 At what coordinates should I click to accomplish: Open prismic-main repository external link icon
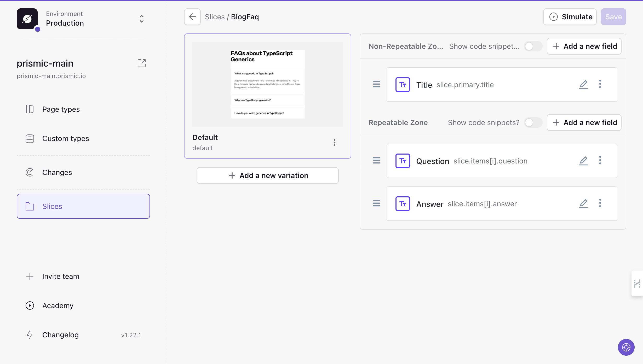141,63
